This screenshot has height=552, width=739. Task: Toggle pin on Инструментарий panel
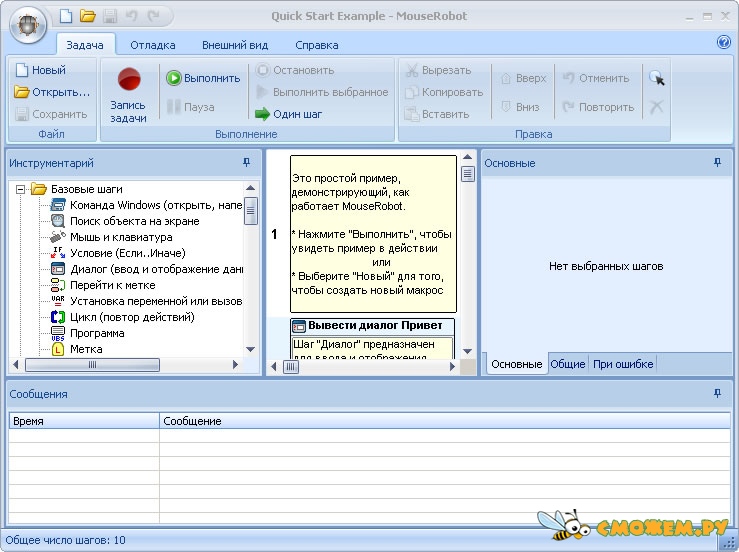point(246,163)
